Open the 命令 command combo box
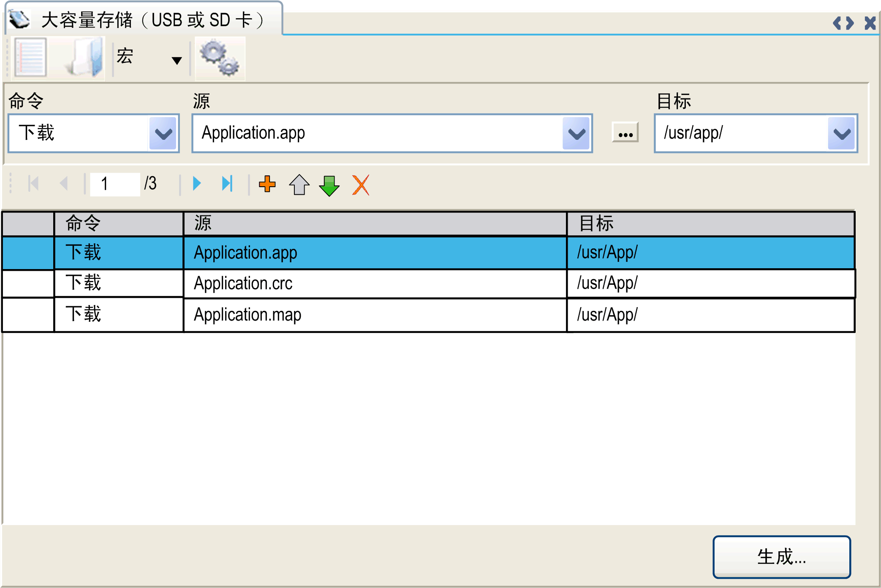Viewport: 881px width, 588px height. pyautogui.click(x=163, y=133)
